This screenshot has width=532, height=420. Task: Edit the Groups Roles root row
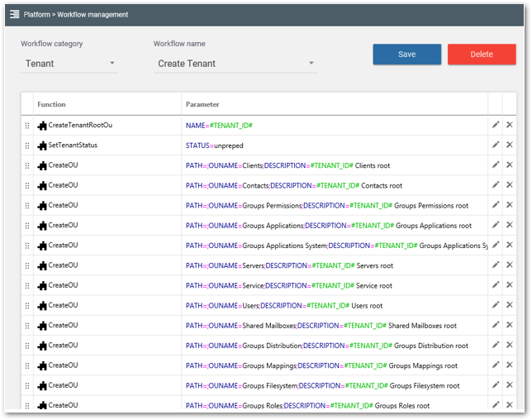[496, 405]
